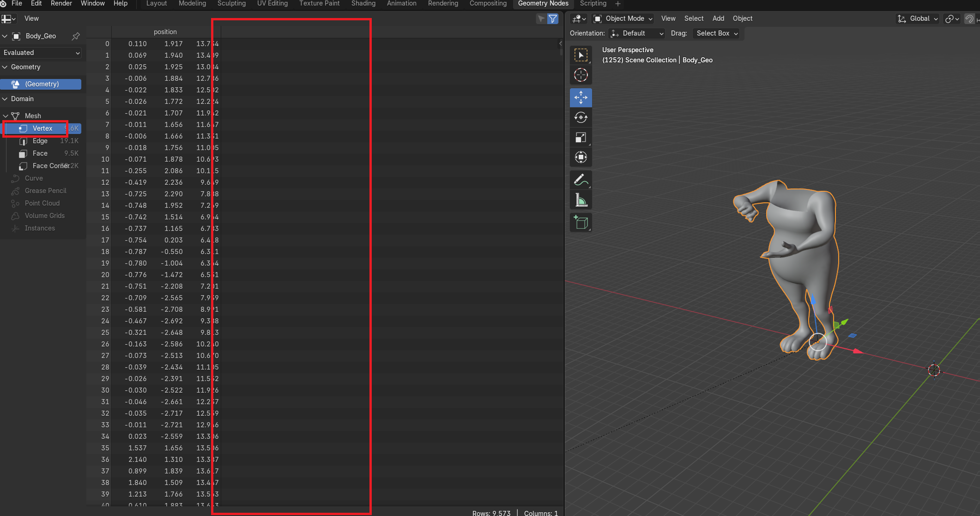Open the Evaluated mode dropdown
Image resolution: width=980 pixels, height=516 pixels.
(x=42, y=53)
